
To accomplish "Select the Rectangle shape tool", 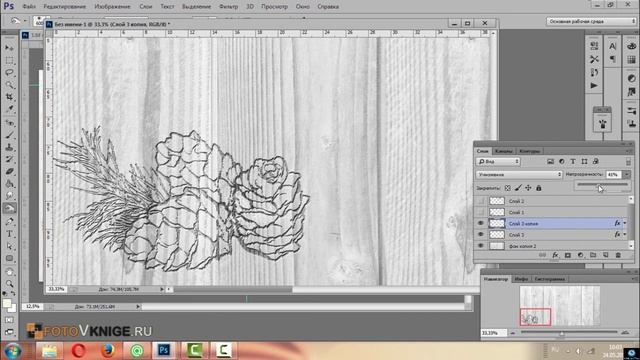I will (9, 259).
